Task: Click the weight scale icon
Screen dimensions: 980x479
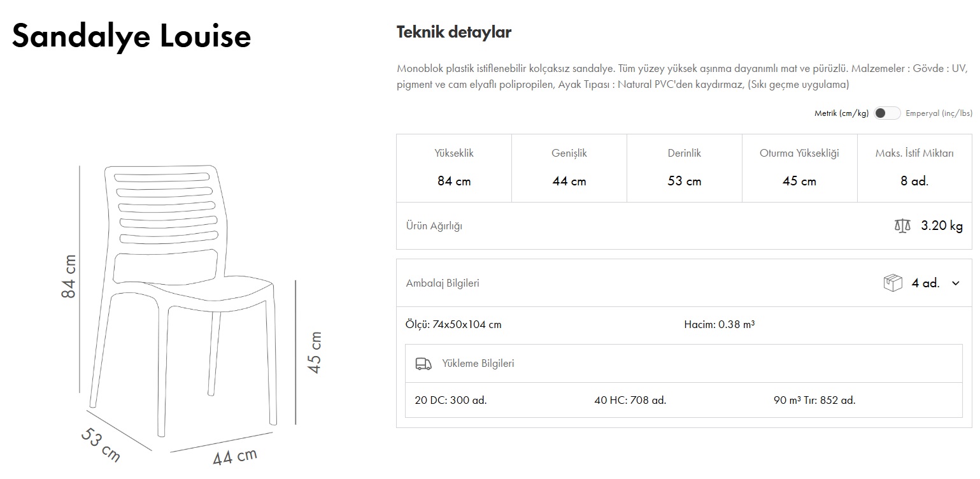Action: 902,226
